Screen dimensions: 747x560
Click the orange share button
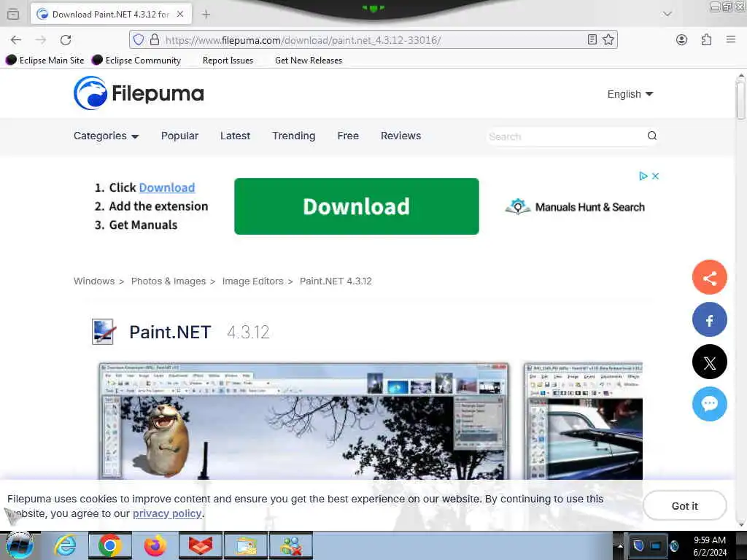click(709, 278)
